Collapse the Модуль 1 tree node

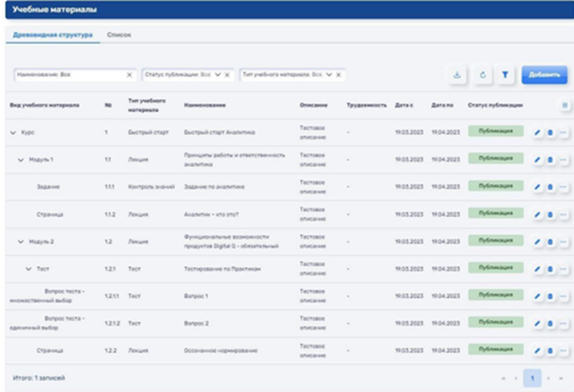[x=21, y=159]
